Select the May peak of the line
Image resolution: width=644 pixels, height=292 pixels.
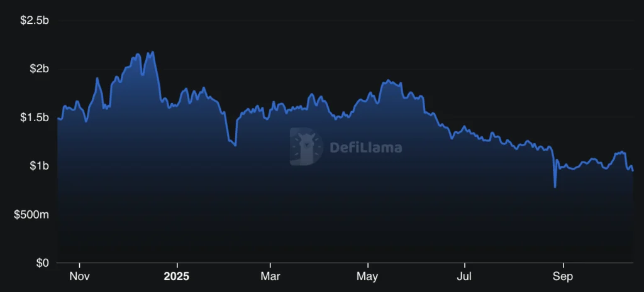(388, 80)
